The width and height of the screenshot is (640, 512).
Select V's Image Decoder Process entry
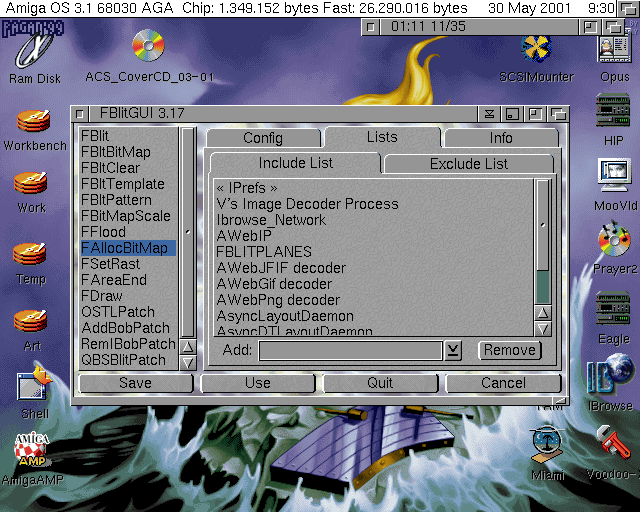point(373,204)
